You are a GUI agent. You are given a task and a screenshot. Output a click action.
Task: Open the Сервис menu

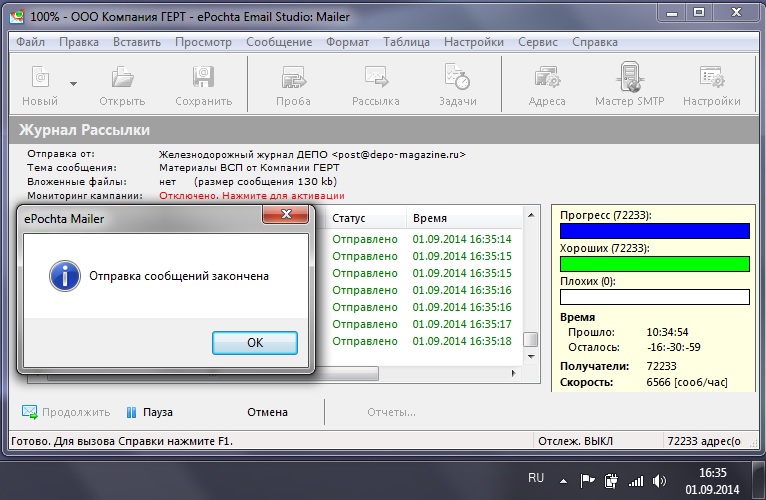click(x=537, y=43)
